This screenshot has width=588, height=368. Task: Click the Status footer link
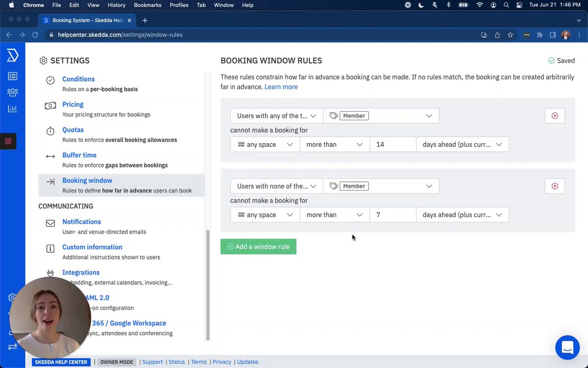pyautogui.click(x=177, y=362)
